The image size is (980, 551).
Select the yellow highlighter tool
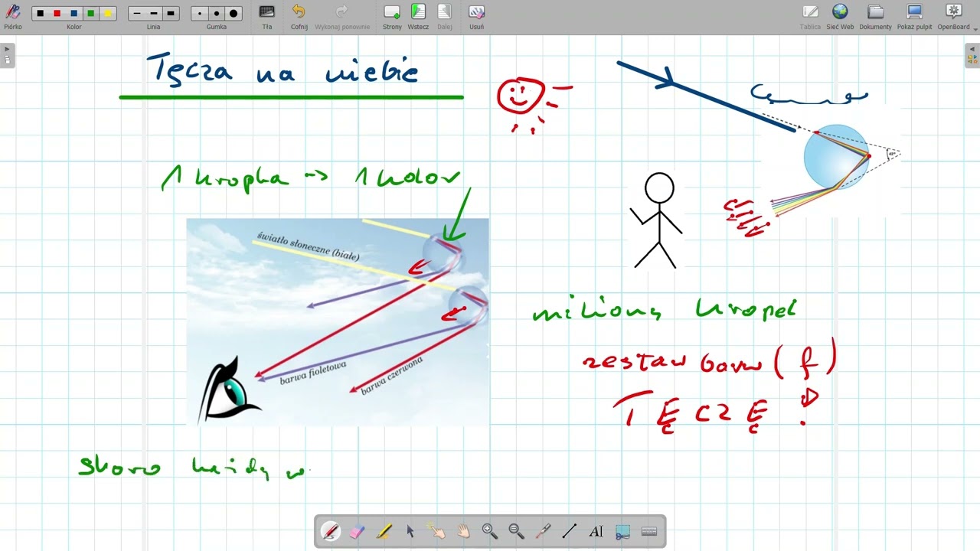384,531
